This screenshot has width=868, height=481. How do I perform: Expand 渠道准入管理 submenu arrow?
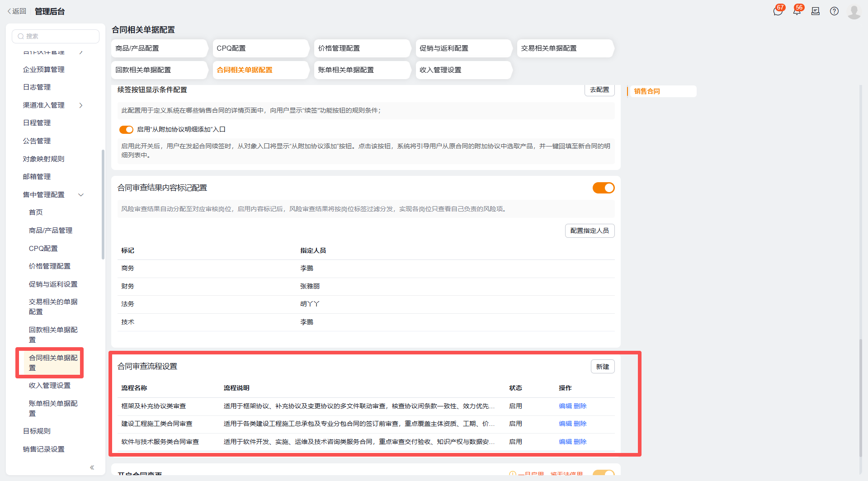(81, 105)
